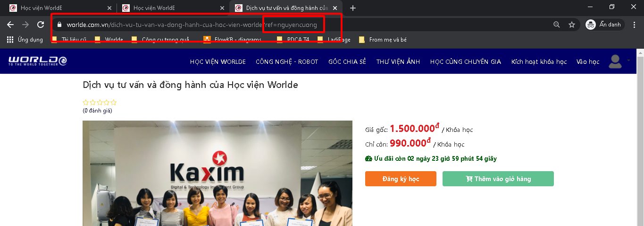
Task: Click the address bar URL field
Action: click(x=189, y=25)
